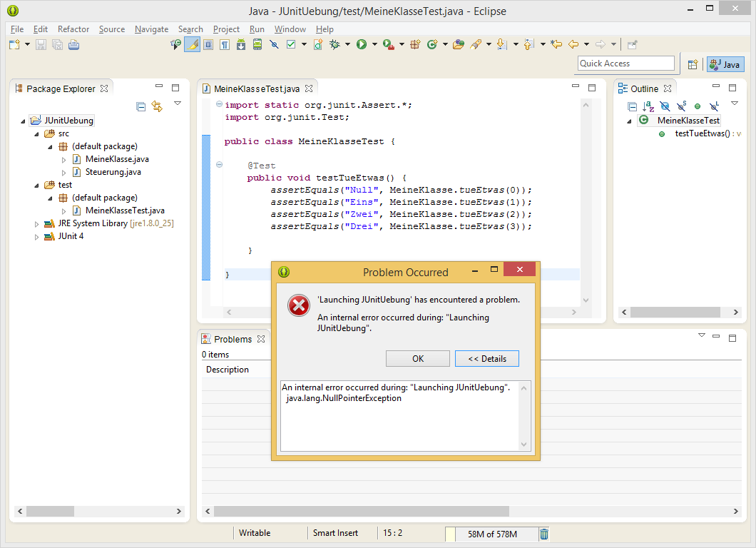Open the Outline view menu triangle
This screenshot has height=548, width=756.
[x=735, y=103]
